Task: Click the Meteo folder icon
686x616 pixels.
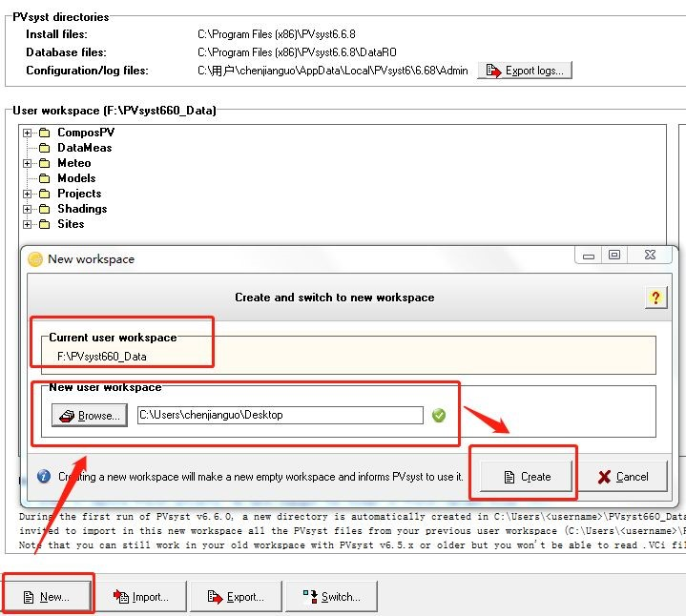Action: [x=45, y=163]
